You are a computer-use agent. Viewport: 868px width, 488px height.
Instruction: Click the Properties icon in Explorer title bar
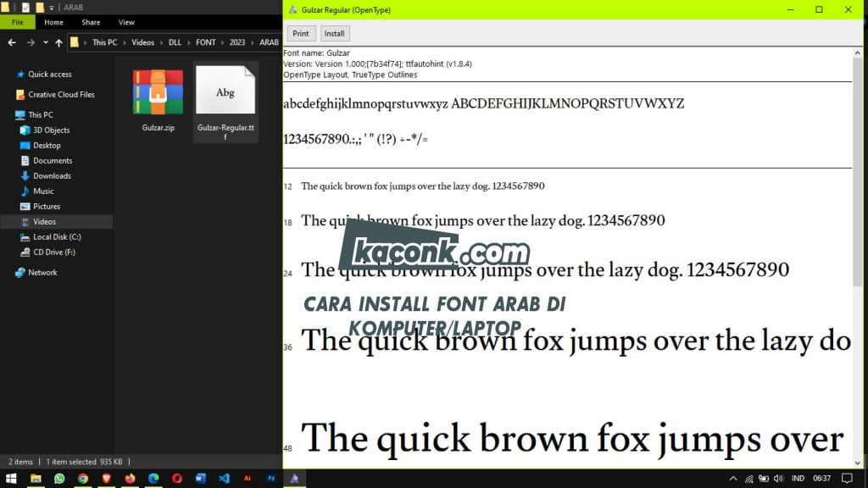[25, 7]
